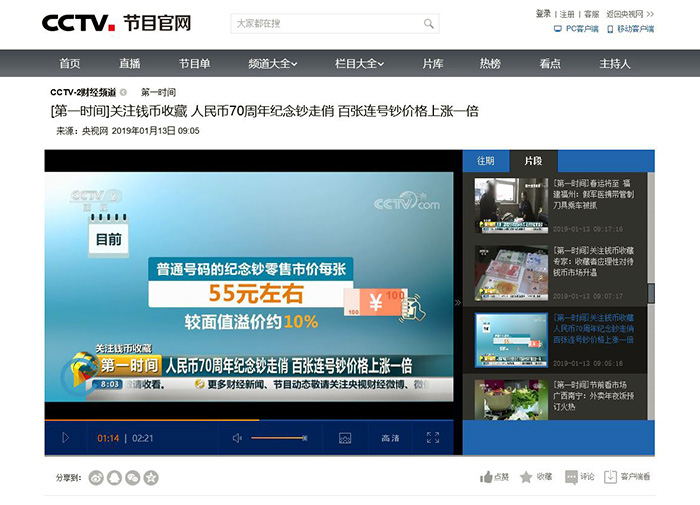Click the 收藏 favorite star

click(527, 477)
